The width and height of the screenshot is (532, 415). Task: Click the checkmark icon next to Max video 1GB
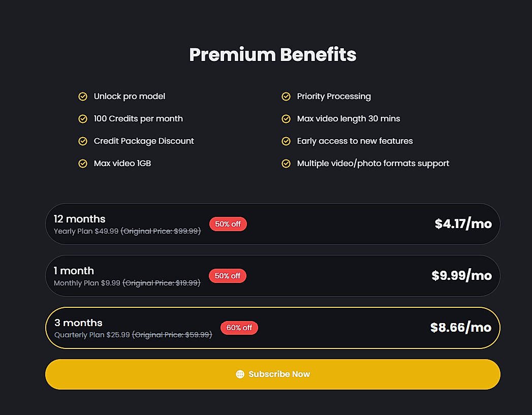83,164
